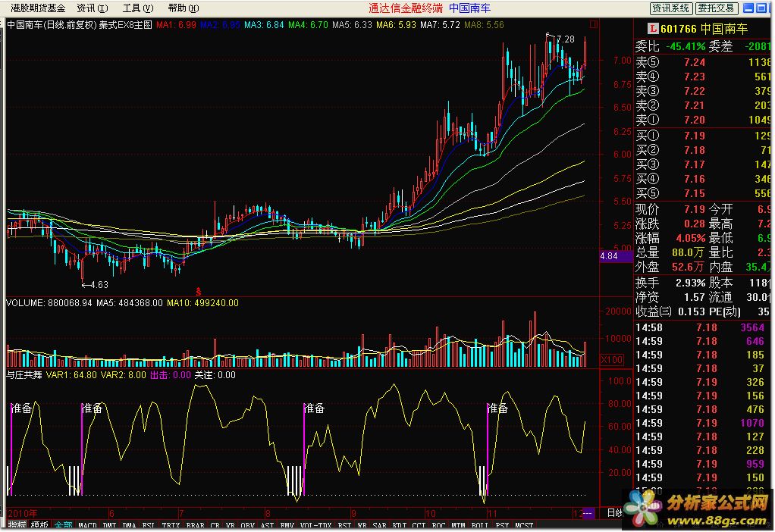Click the 卖⑤ 7.24 ask row
The width and height of the screenshot is (775, 532).
[x=703, y=62]
